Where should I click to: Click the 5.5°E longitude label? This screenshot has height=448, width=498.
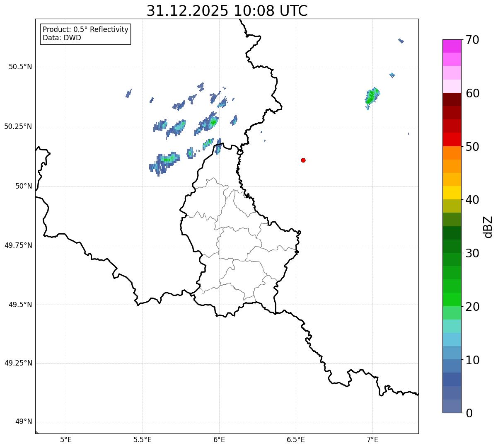point(143,440)
